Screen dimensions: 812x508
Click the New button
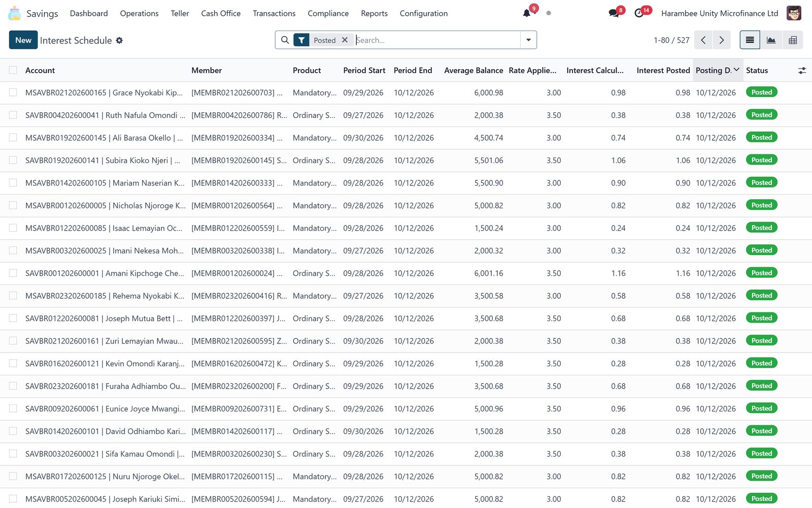[23, 40]
